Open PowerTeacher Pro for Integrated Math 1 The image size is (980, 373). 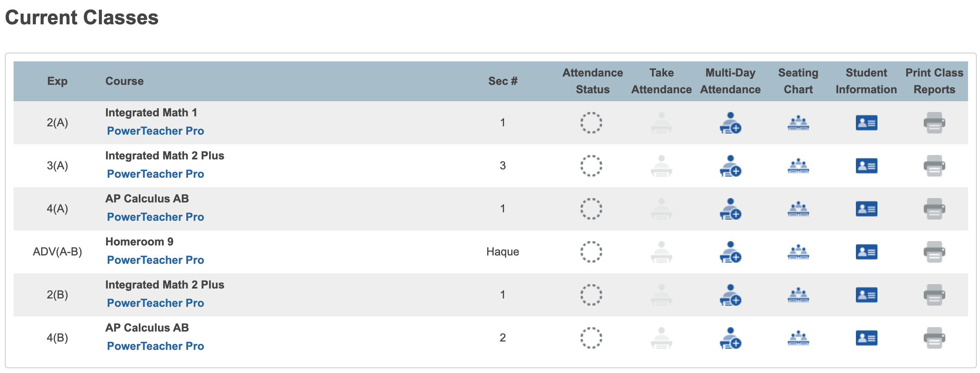(155, 131)
